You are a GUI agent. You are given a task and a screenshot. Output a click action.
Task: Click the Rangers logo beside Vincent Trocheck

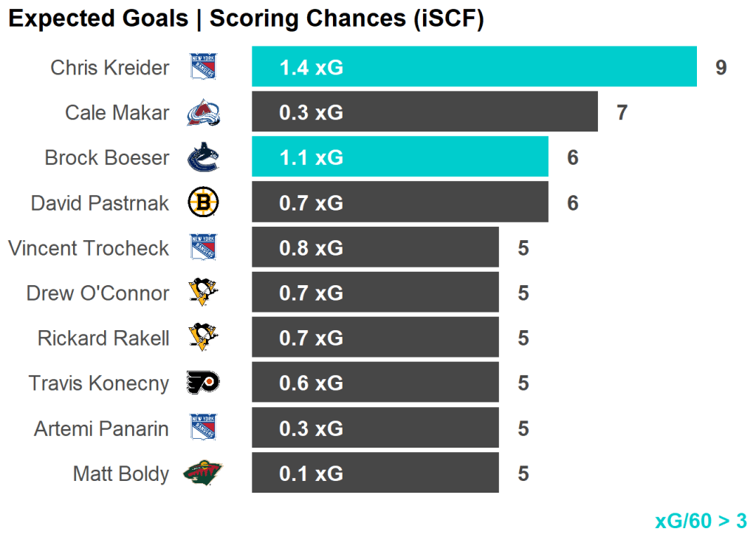pos(203,247)
